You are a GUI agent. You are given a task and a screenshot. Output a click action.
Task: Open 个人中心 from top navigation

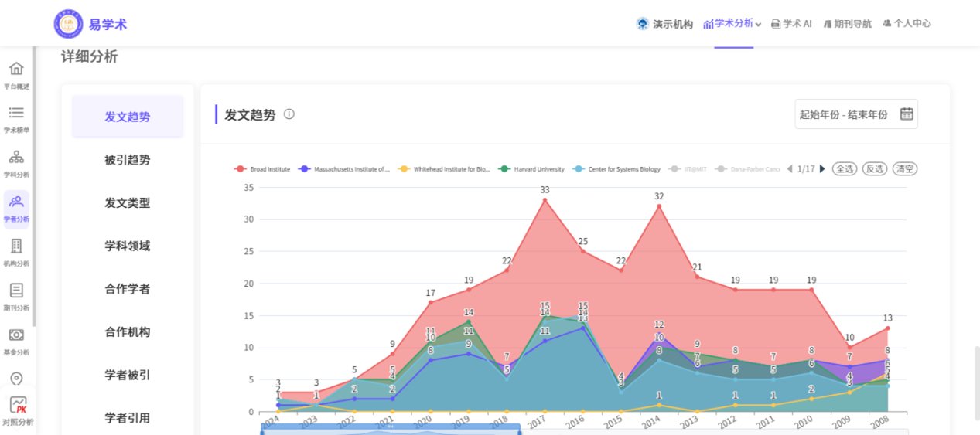907,24
